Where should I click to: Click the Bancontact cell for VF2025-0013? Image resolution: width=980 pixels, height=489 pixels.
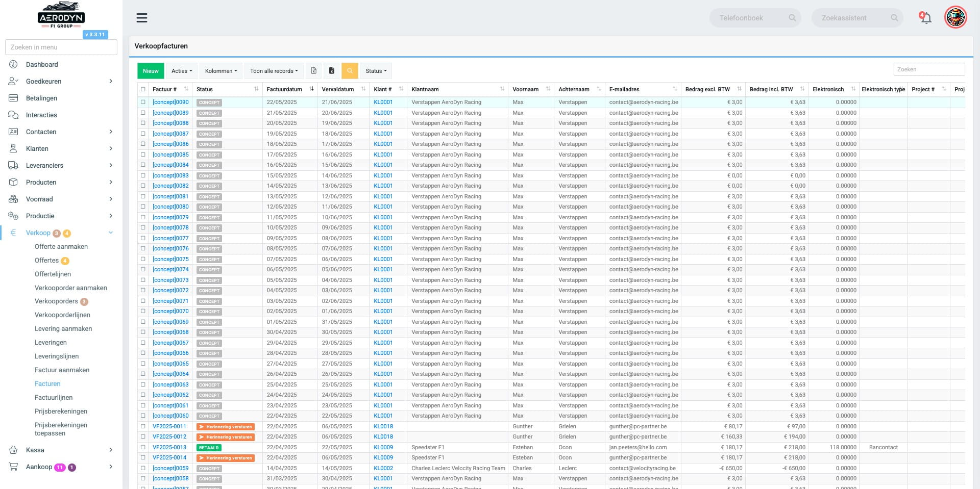tap(883, 447)
